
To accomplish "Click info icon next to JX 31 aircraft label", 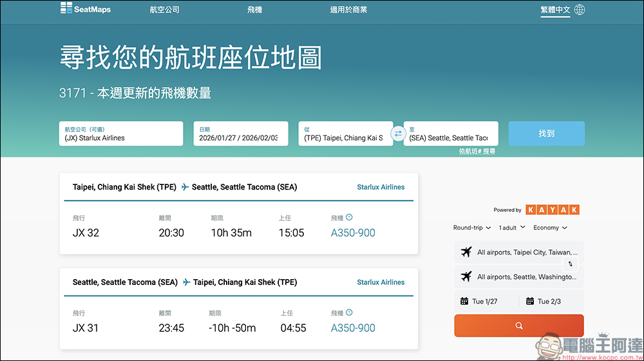I will [349, 313].
